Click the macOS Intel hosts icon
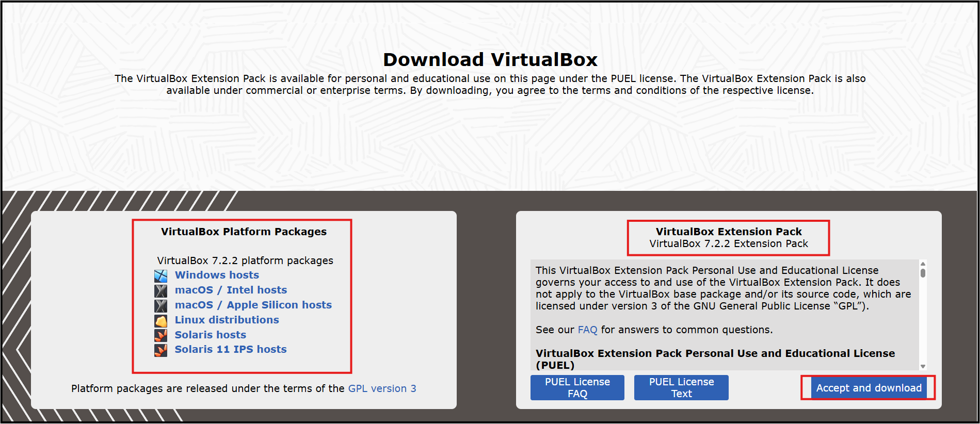Image resolution: width=980 pixels, height=424 pixels. [160, 291]
